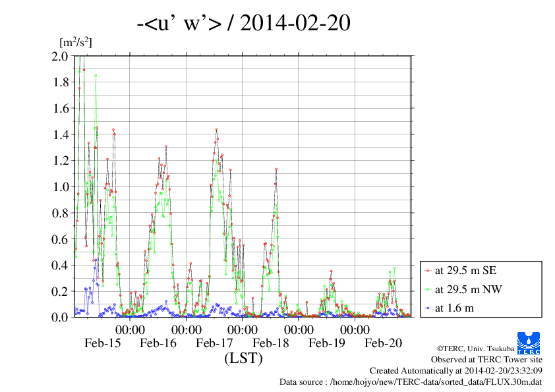
Task: Click the 'Feb-17' date label
Action: [214, 343]
